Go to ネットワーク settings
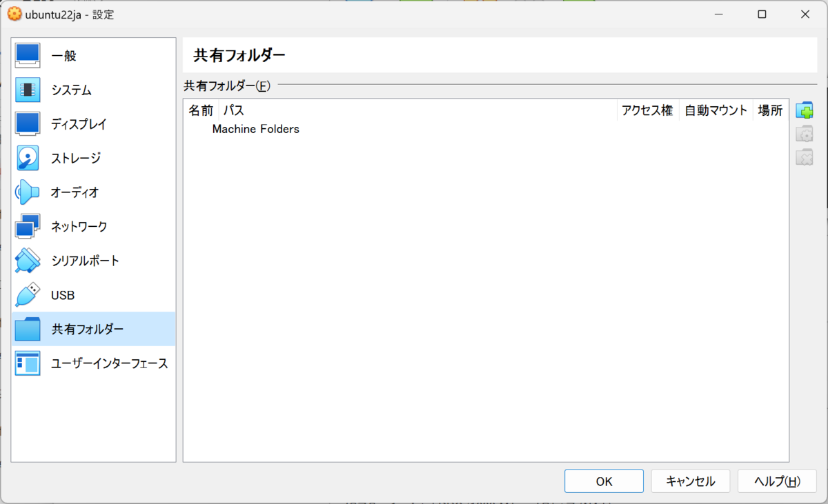Image resolution: width=828 pixels, height=504 pixels. pos(94,226)
